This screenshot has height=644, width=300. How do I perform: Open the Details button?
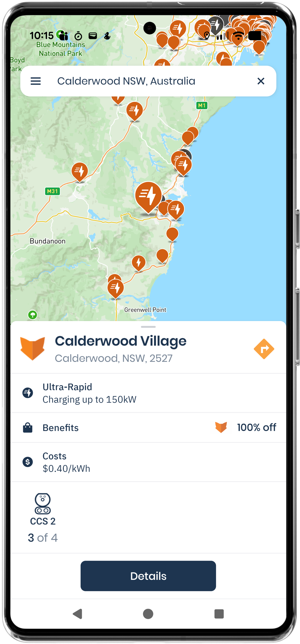[148, 576]
